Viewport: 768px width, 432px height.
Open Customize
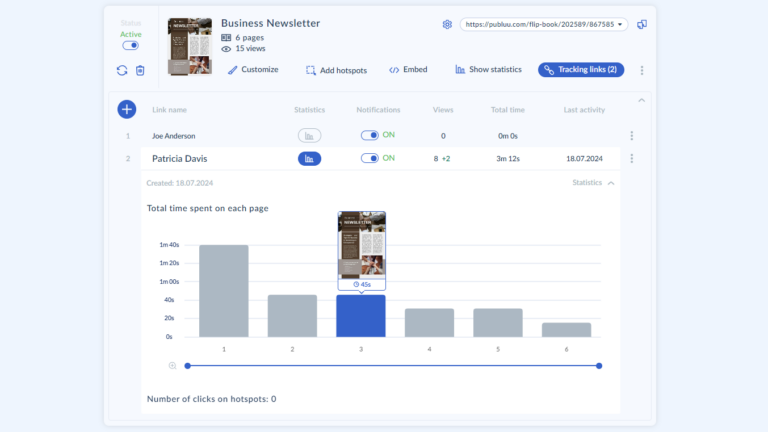click(253, 70)
